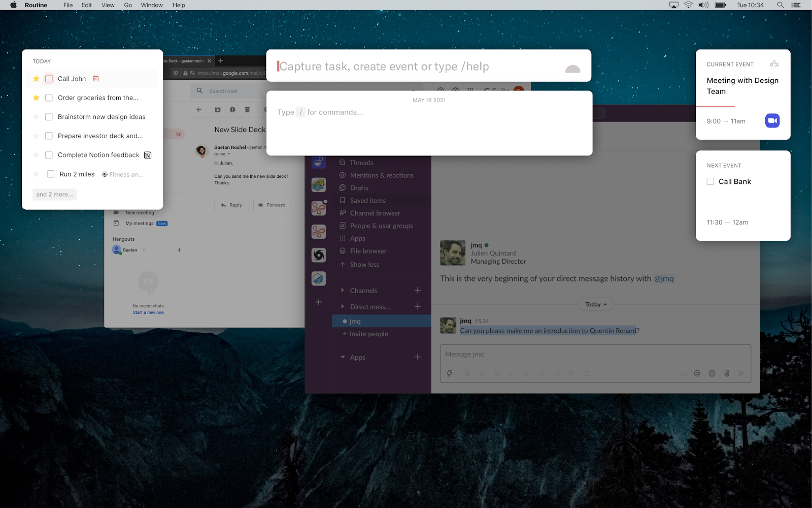
Task: Expand the Direct messages section
Action: click(x=343, y=306)
